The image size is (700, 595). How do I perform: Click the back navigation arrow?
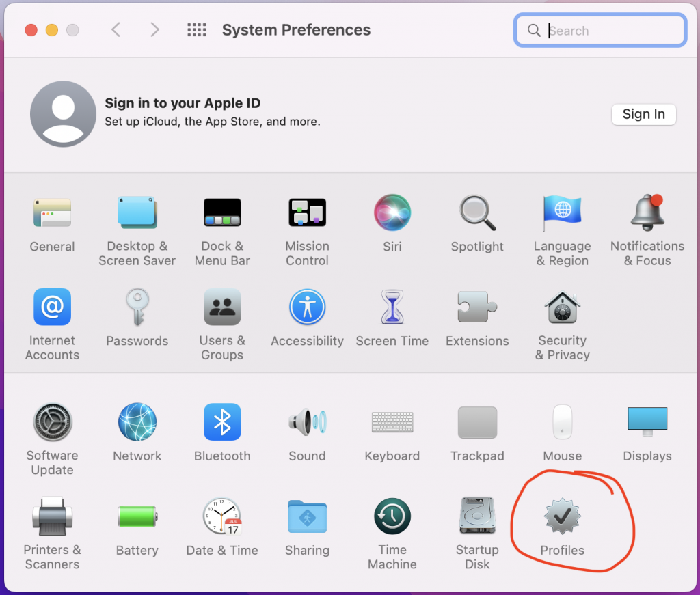(116, 30)
